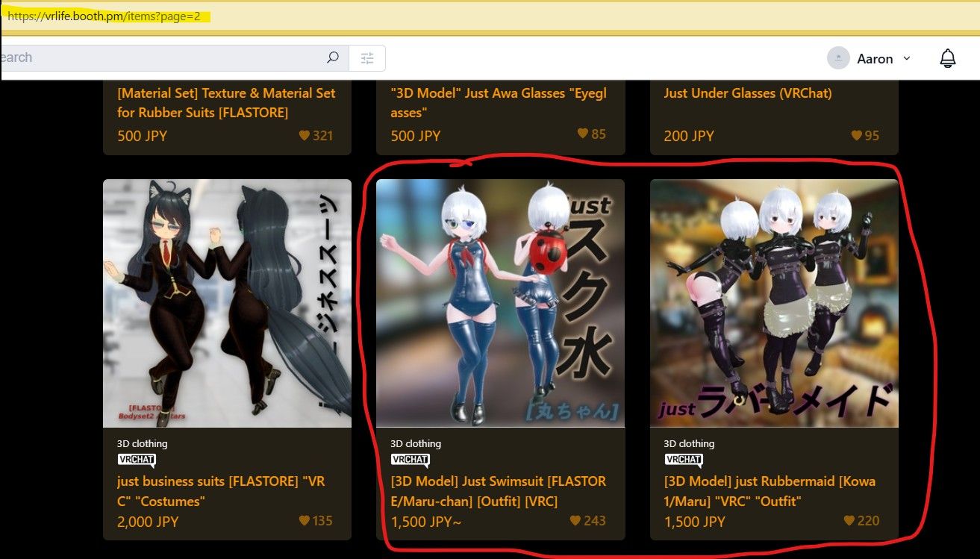Like the Just Swimsuit item
The width and height of the screenshot is (980, 559).
coord(575,521)
